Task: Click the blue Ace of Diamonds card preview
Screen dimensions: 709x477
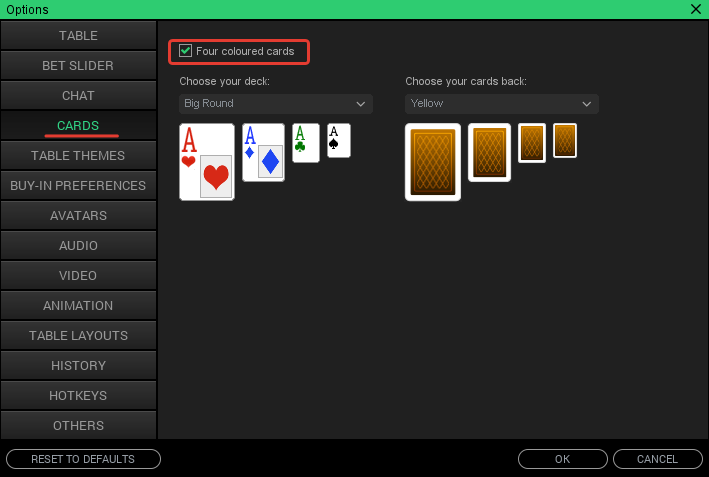Action: click(263, 152)
